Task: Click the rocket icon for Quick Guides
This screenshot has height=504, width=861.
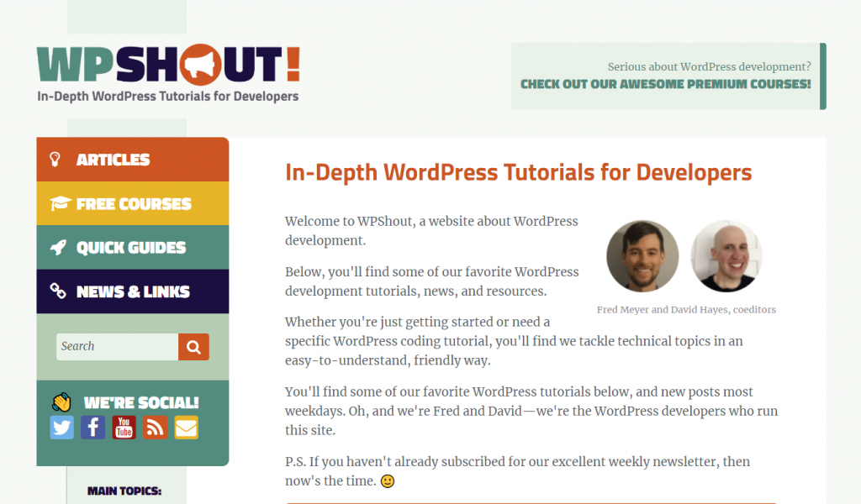Action: tap(58, 248)
